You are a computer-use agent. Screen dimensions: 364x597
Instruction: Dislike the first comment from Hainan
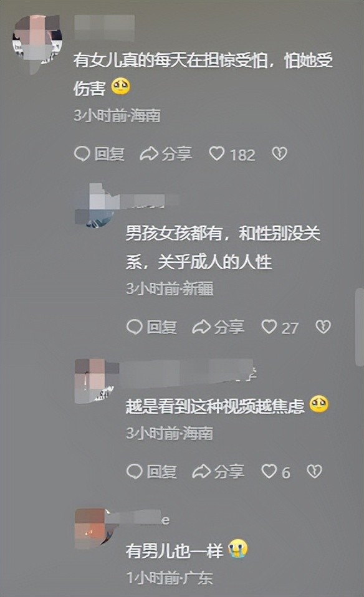pos(279,153)
